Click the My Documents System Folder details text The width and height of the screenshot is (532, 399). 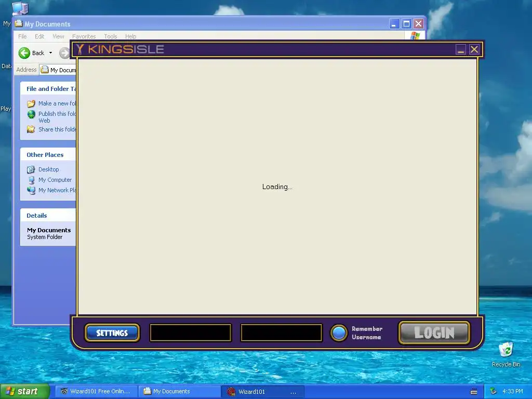click(x=49, y=233)
